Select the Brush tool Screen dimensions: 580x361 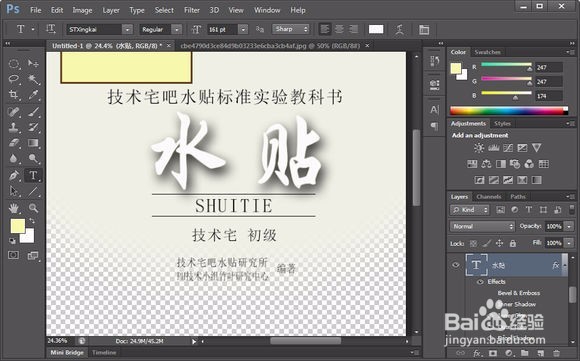33,112
